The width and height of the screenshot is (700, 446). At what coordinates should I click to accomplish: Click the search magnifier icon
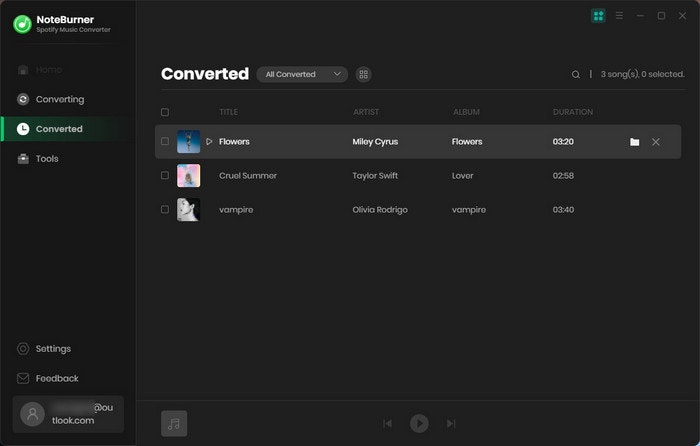click(x=576, y=75)
